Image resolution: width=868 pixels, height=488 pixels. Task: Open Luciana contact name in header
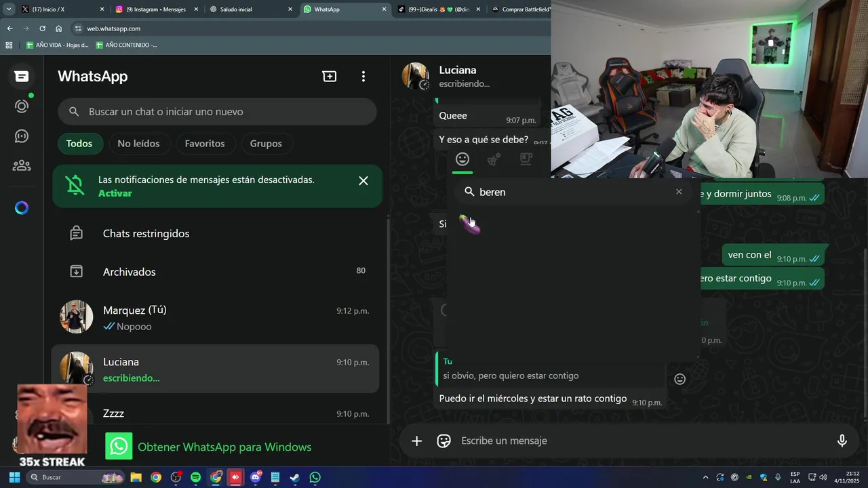point(458,70)
